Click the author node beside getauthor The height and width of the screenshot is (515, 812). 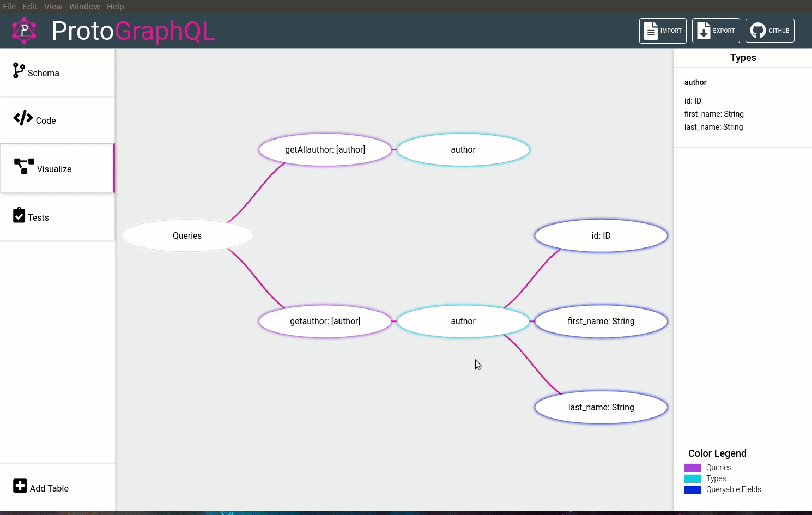tap(463, 321)
